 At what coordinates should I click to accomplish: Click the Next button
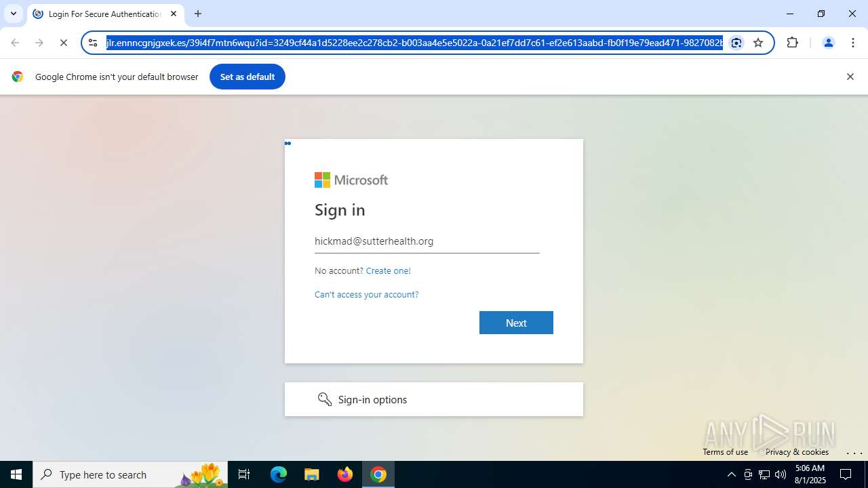(516, 323)
